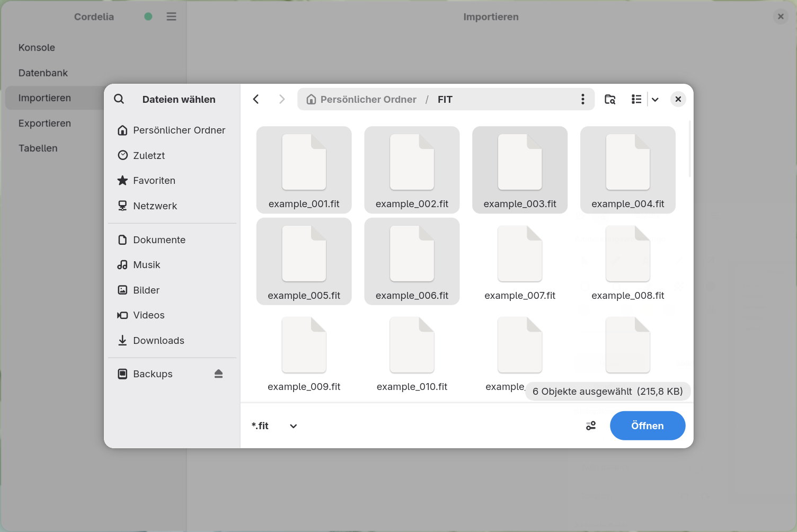Open the Cordelia hamburger menu
The image size is (797, 532).
point(171,16)
